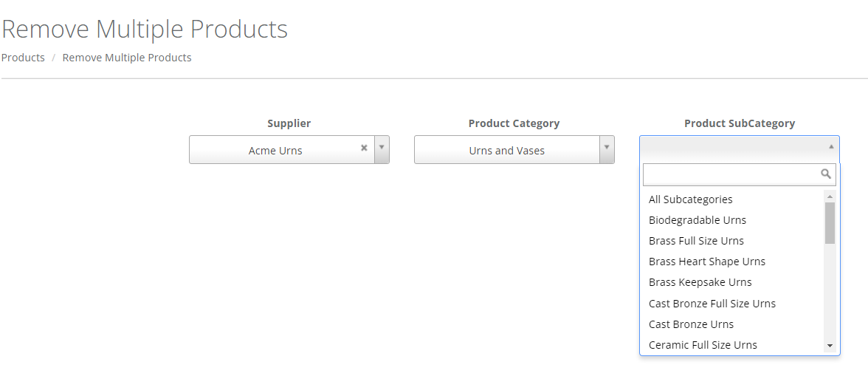
Task: Click the scroll up arrow in the subcategory list
Action: pos(830,197)
